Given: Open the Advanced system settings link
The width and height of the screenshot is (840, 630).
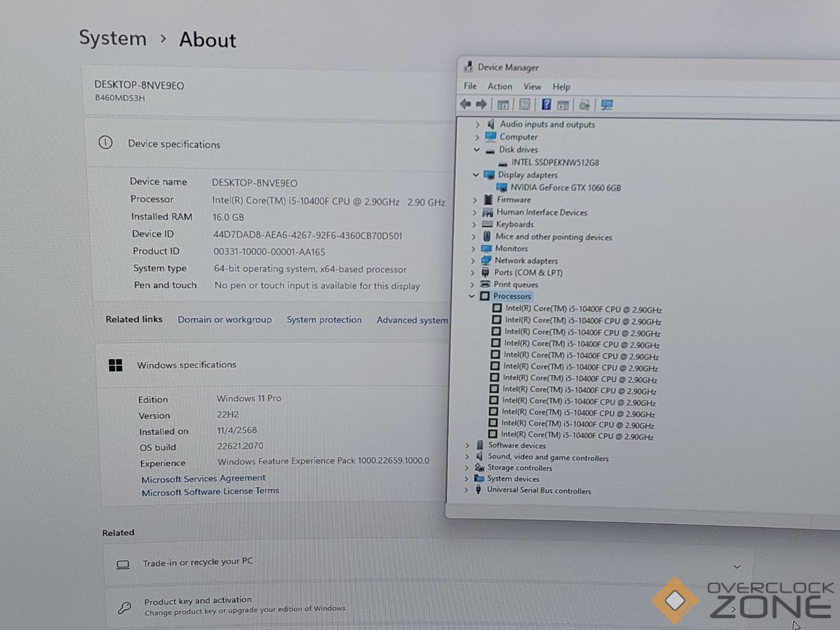Looking at the screenshot, I should [412, 320].
